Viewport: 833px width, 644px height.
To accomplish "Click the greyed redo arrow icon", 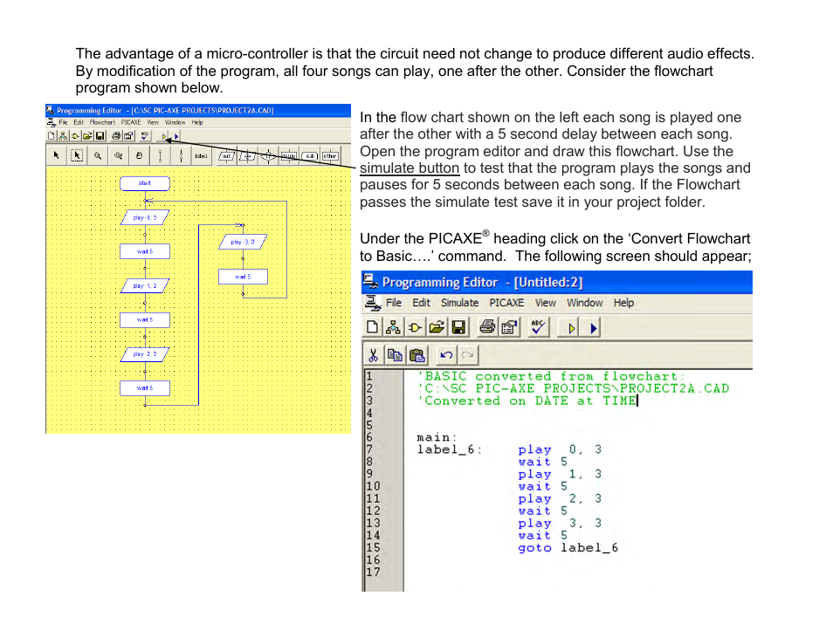I will coord(467,355).
